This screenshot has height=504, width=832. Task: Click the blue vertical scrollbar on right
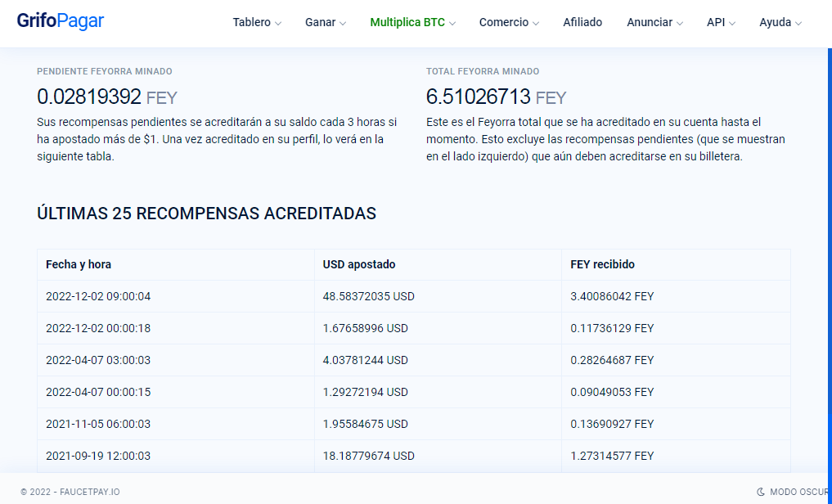click(830, 260)
